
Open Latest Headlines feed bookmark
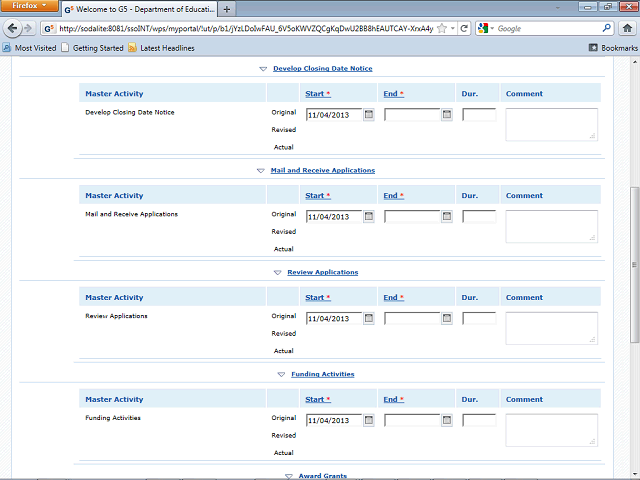point(162,48)
